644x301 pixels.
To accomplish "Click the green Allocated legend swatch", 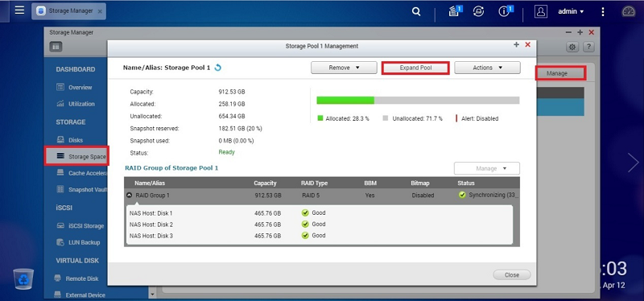I will [x=320, y=118].
